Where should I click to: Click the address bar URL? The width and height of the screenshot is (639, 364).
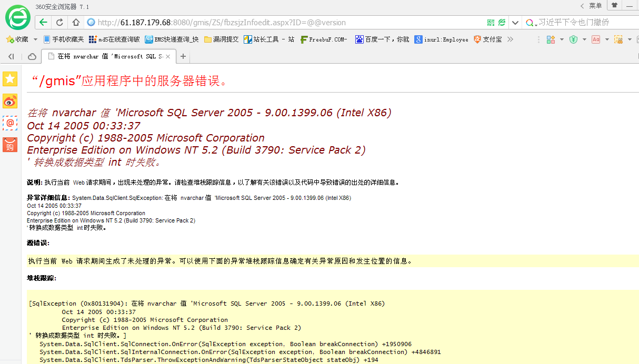(222, 23)
